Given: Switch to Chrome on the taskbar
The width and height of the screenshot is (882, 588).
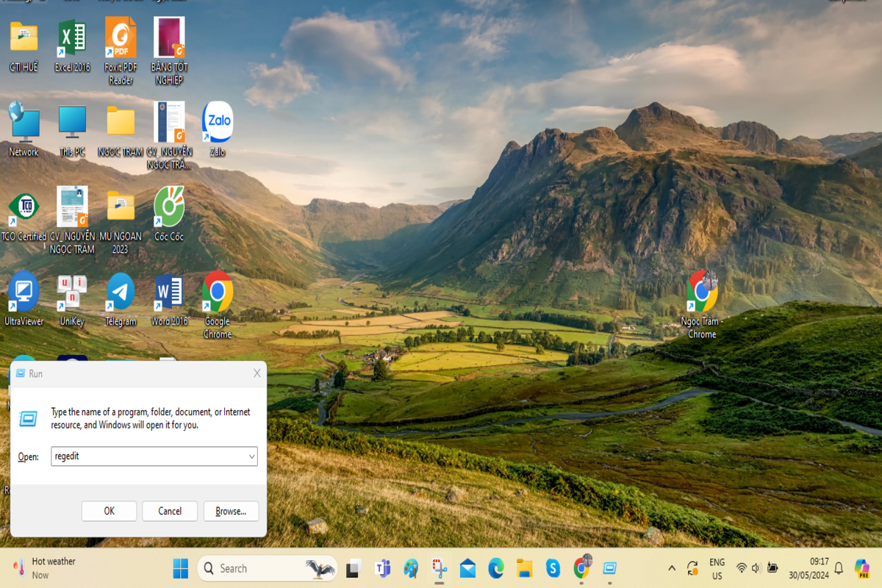Looking at the screenshot, I should click(x=582, y=567).
